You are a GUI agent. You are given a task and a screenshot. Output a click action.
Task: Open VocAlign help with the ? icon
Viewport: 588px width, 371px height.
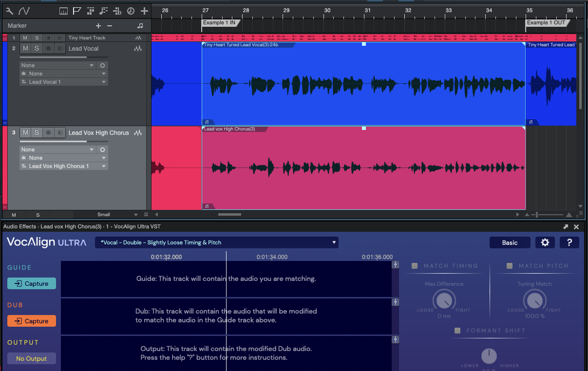(x=569, y=242)
